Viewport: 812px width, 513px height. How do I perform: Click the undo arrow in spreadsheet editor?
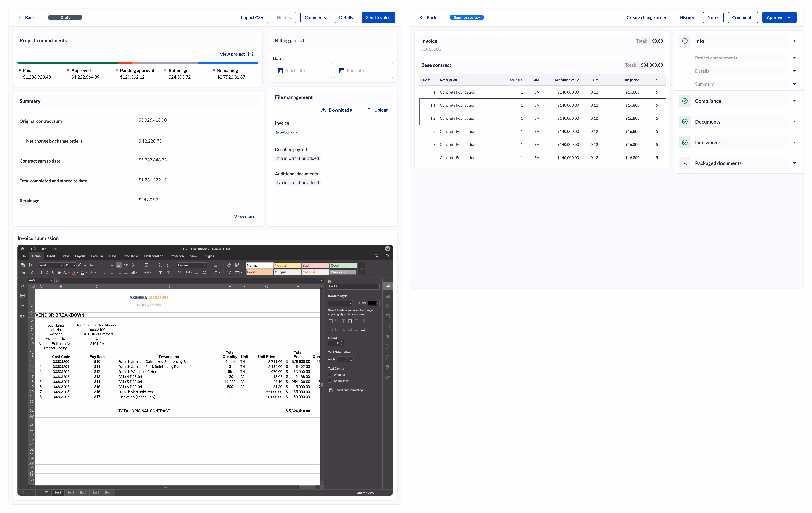[x=44, y=249]
